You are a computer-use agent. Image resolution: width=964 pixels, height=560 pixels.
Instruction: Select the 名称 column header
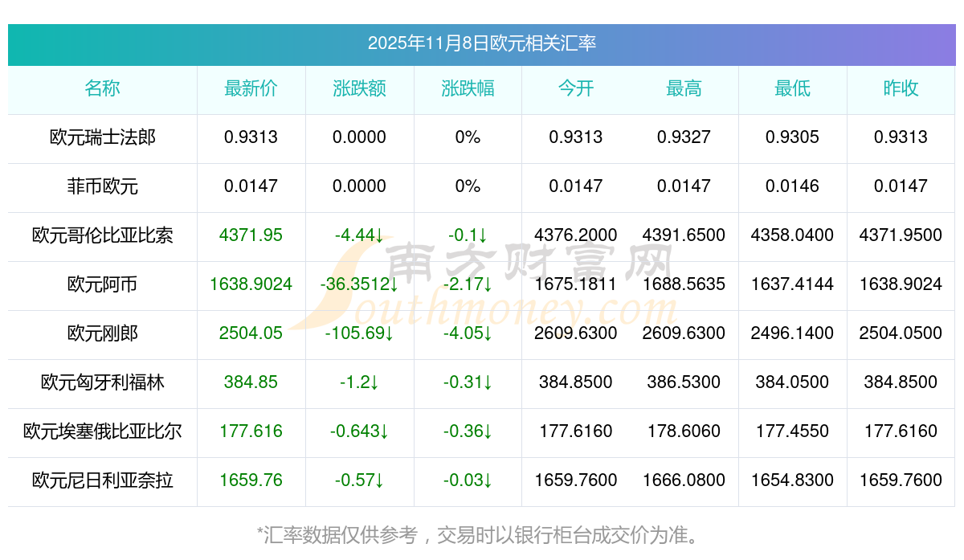point(102,88)
